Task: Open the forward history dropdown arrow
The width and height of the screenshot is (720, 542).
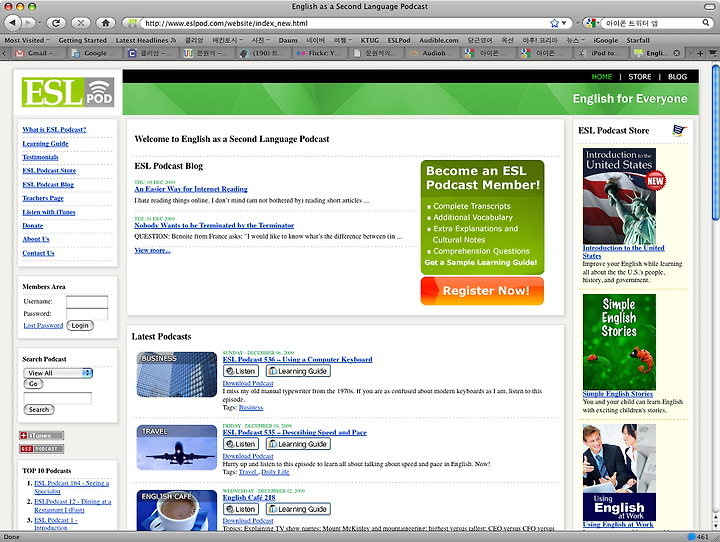Action: (x=39, y=23)
